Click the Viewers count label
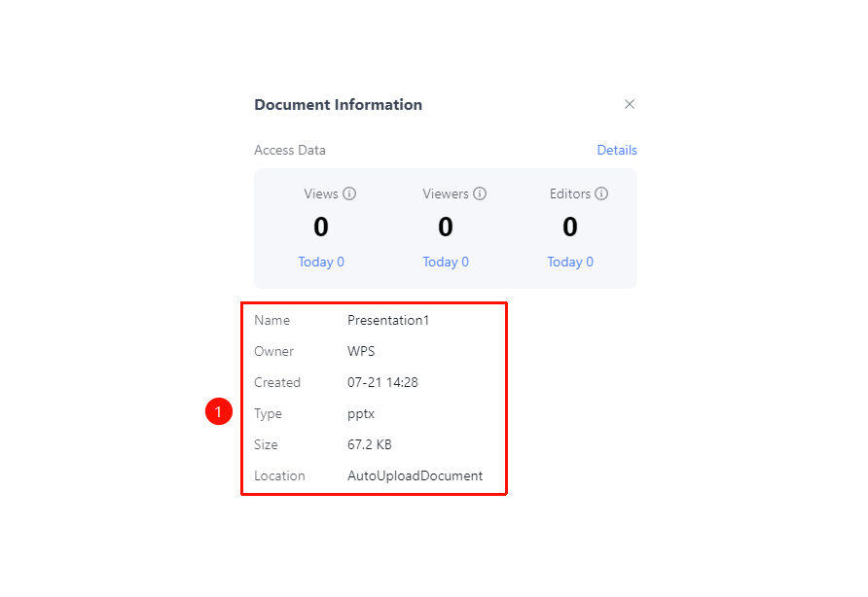The width and height of the screenshot is (868, 597). click(446, 193)
